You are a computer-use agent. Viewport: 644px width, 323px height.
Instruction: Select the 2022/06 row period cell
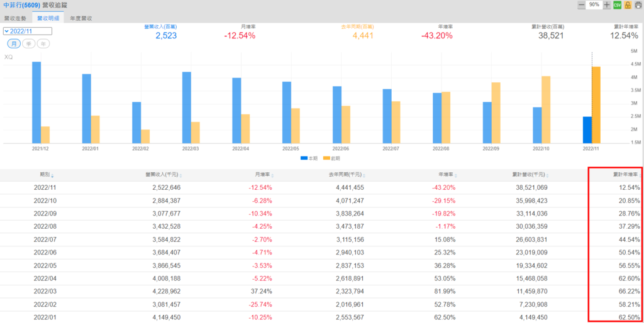point(45,253)
